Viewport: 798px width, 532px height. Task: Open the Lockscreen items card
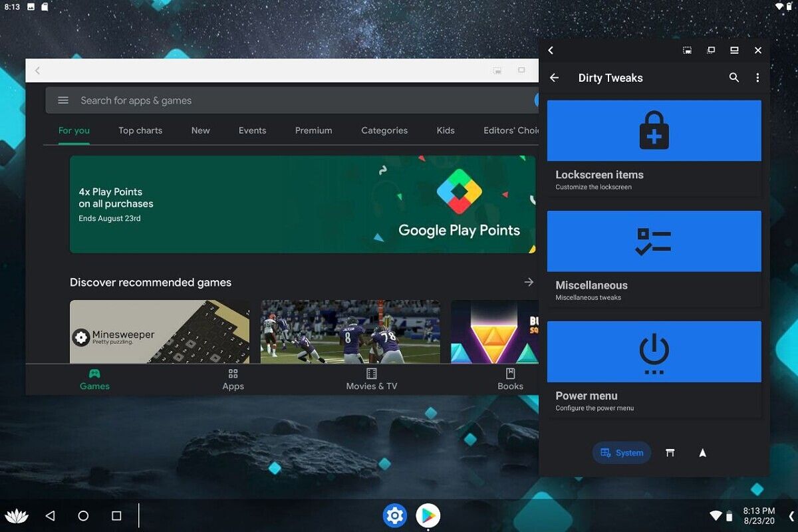click(654, 148)
